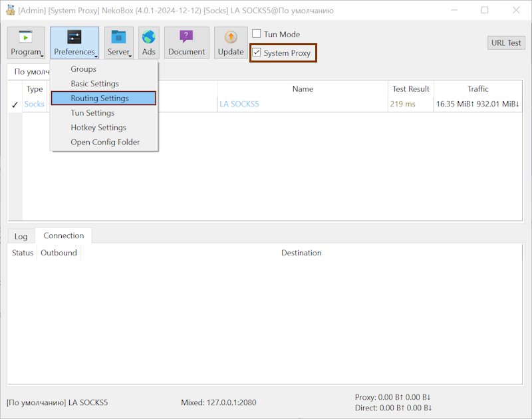The height and width of the screenshot is (419, 532).
Task: Click the Preferences sliders icon
Action: pyautogui.click(x=74, y=37)
